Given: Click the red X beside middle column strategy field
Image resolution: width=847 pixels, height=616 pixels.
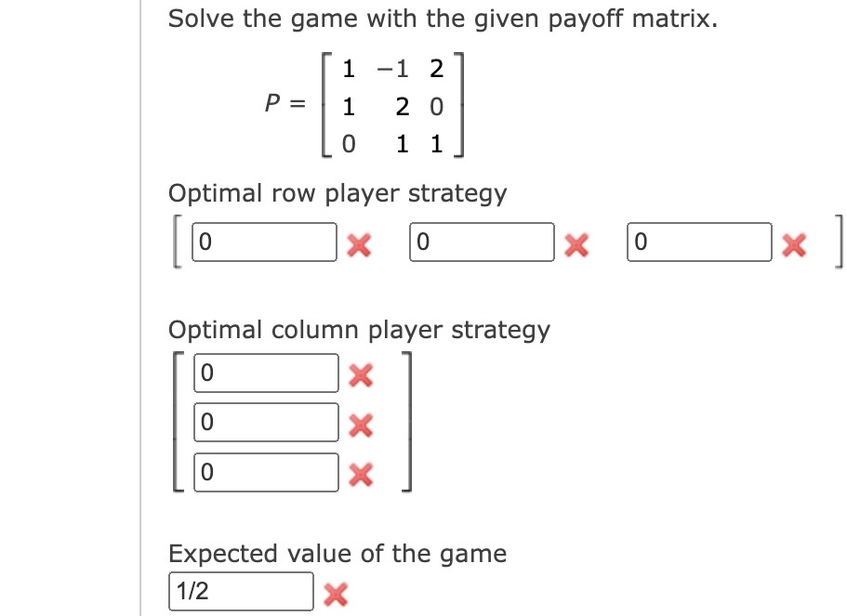Looking at the screenshot, I should click(361, 424).
